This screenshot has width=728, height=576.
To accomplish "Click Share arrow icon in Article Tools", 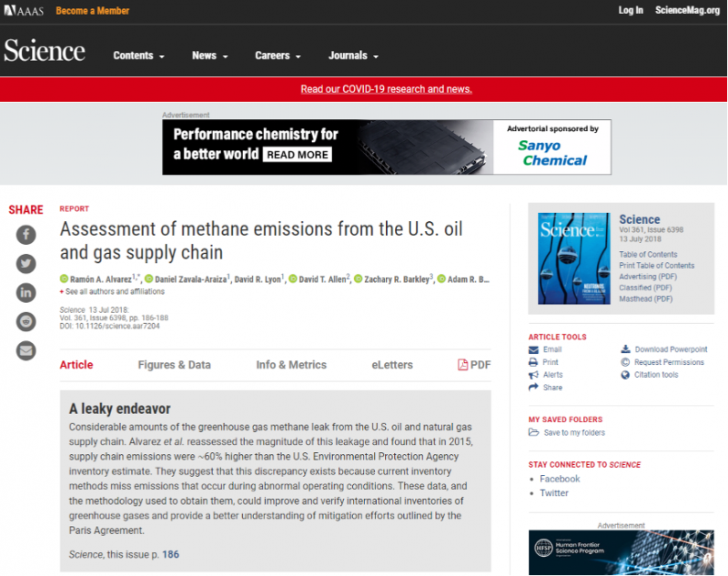I will click(x=533, y=387).
